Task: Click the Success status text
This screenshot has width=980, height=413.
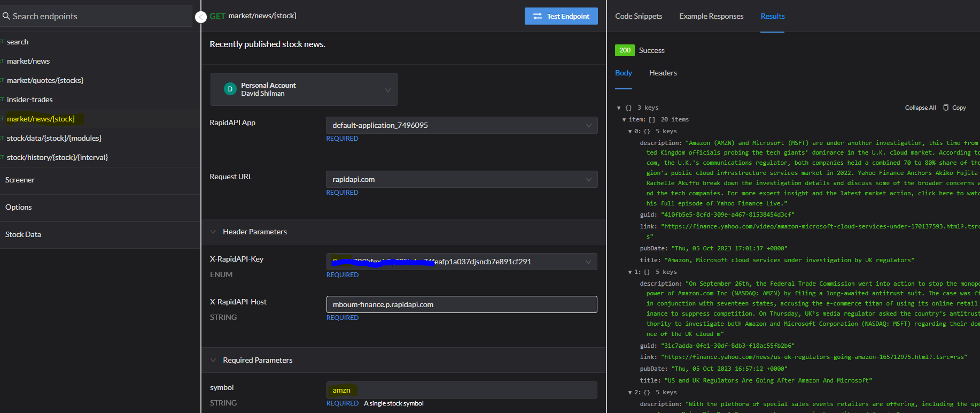Action: click(x=652, y=50)
